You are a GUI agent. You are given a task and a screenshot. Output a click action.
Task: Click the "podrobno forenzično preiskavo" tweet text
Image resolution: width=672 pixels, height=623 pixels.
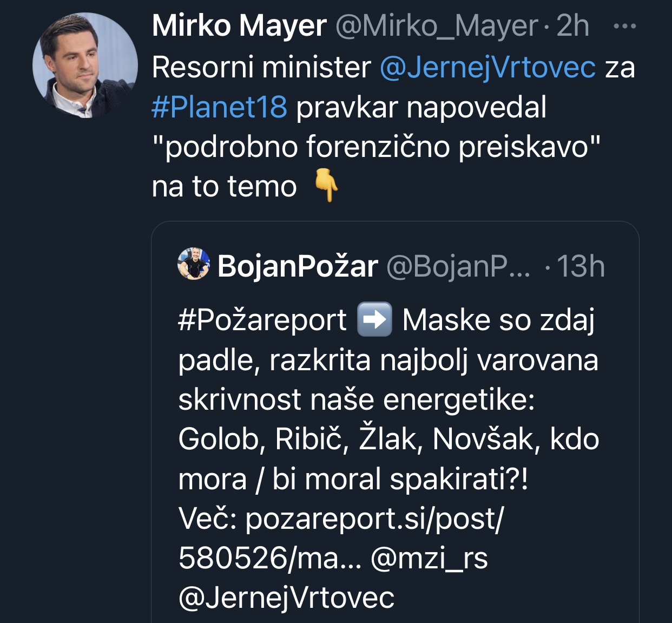point(376,147)
